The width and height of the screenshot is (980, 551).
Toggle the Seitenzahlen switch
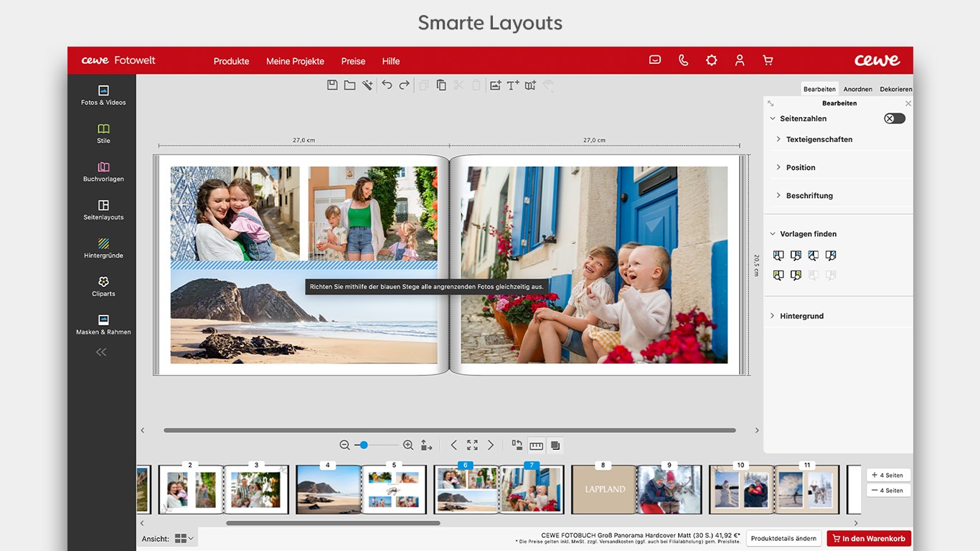click(x=895, y=118)
